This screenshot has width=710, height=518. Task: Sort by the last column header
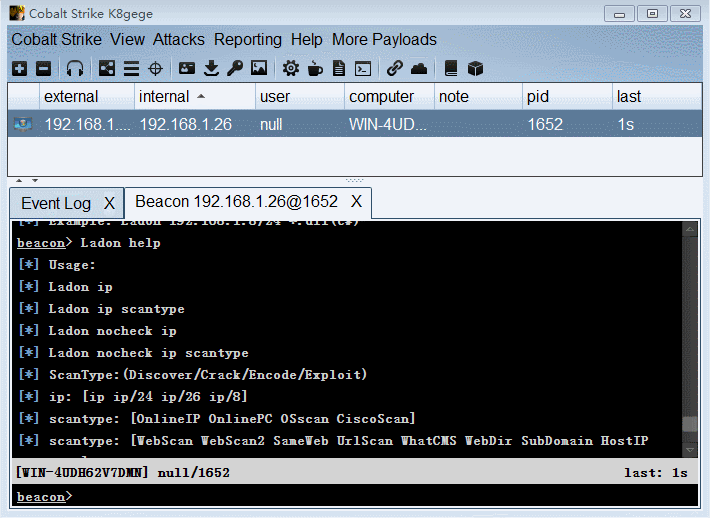(657, 96)
